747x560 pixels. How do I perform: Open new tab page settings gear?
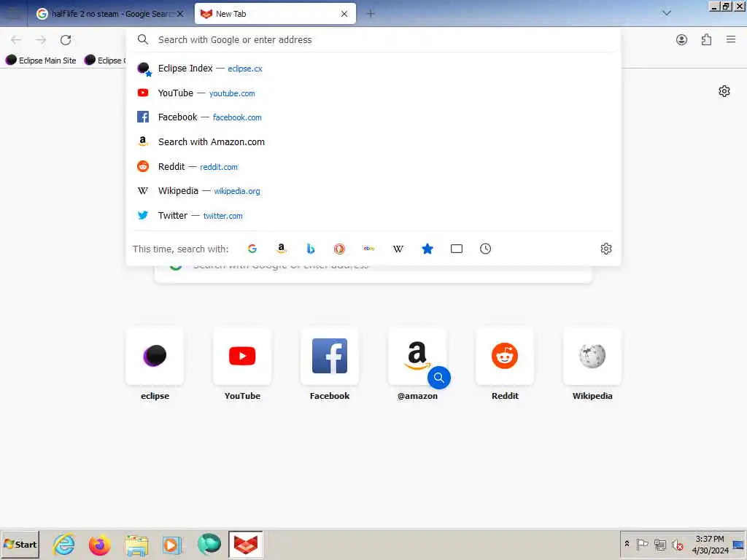724,91
